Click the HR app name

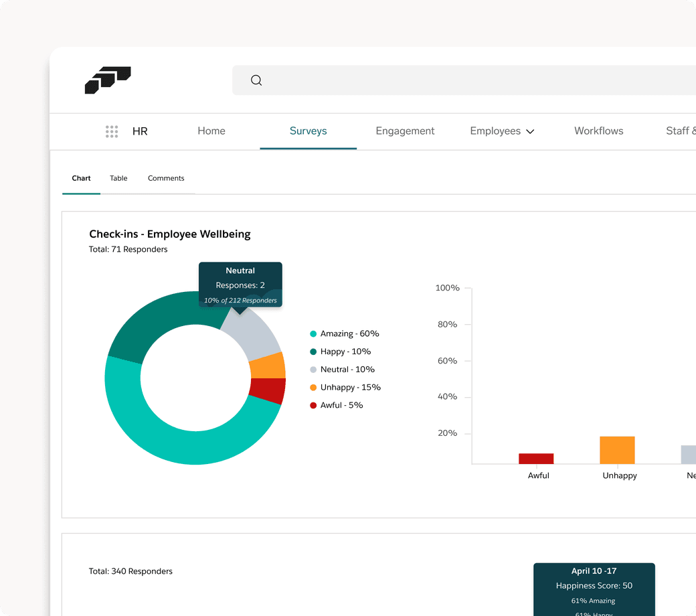point(140,131)
